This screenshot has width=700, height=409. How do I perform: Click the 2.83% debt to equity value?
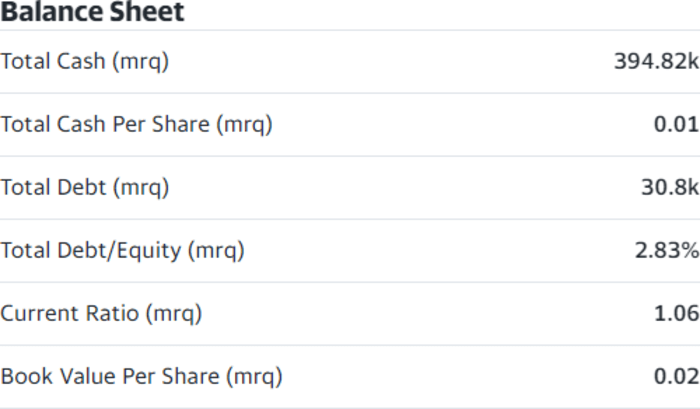[x=667, y=250]
